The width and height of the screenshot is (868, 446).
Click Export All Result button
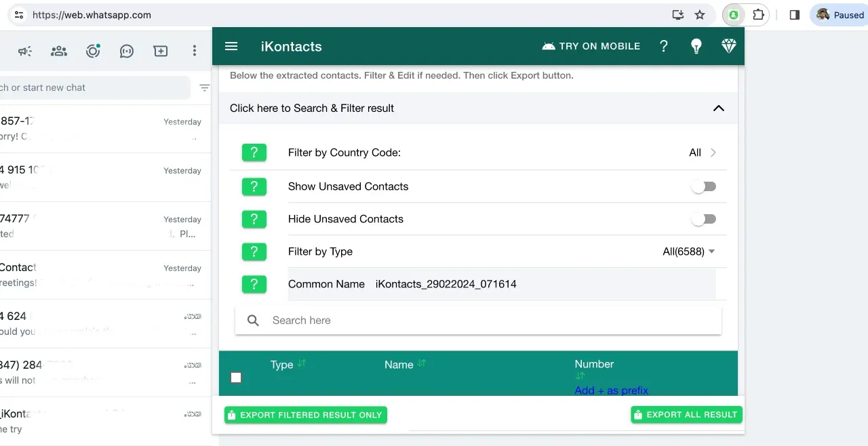[686, 415]
